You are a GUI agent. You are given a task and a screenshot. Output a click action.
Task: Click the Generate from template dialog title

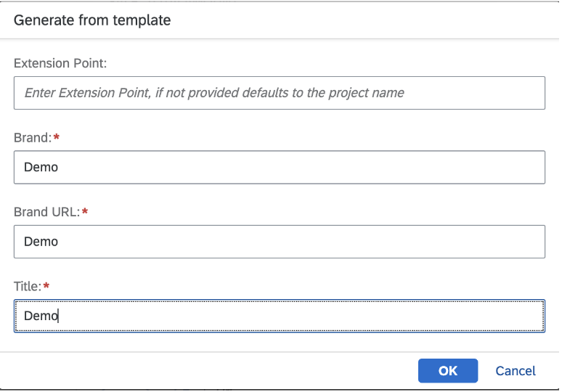click(x=92, y=20)
